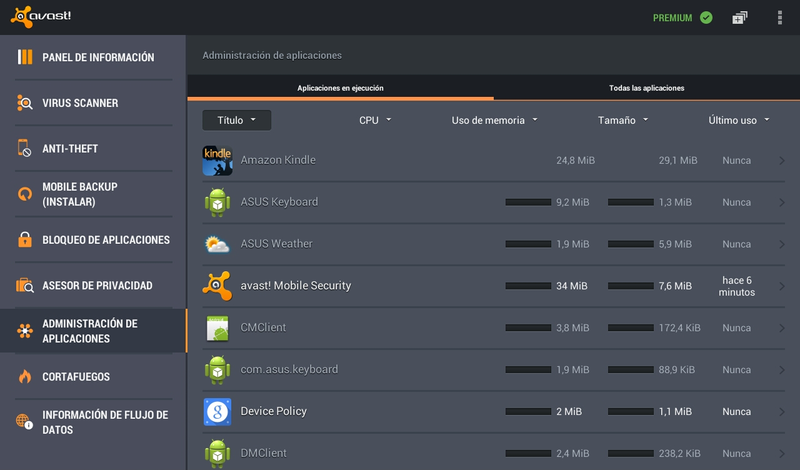Click the Administración de Aplicaciones asterisk icon
Screen dimensions: 800x470
[x=24, y=331]
